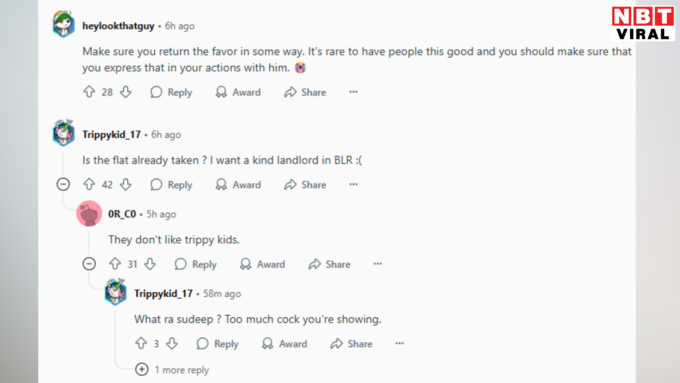Award the 58m ago Trippykid_17 reply

[284, 344]
